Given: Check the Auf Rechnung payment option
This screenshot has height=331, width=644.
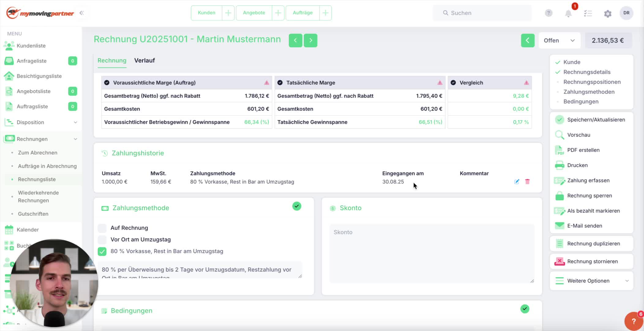Looking at the screenshot, I should [x=102, y=228].
